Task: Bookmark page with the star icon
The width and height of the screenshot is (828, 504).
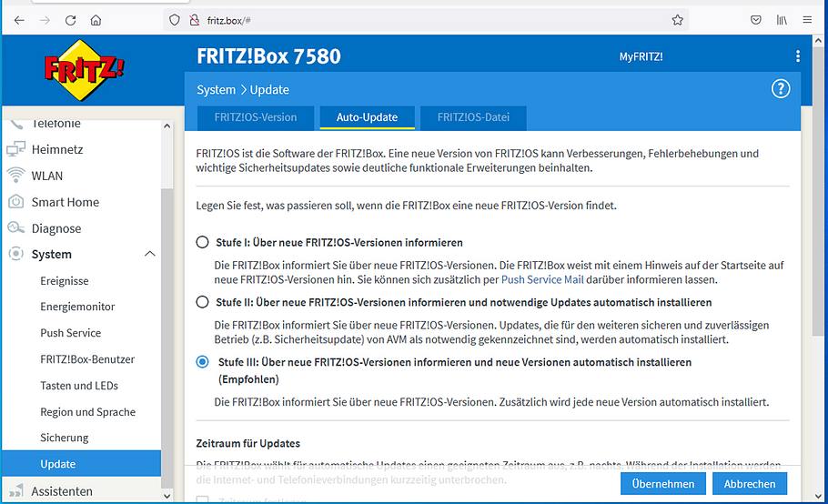Action: coord(677,20)
